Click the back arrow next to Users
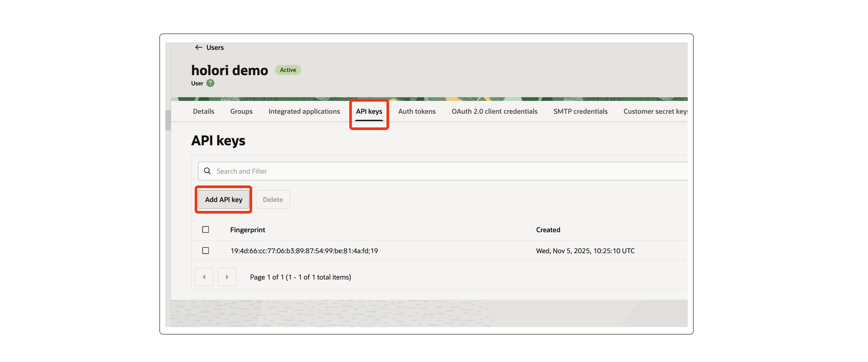The width and height of the screenshot is (868, 362). coord(198,47)
